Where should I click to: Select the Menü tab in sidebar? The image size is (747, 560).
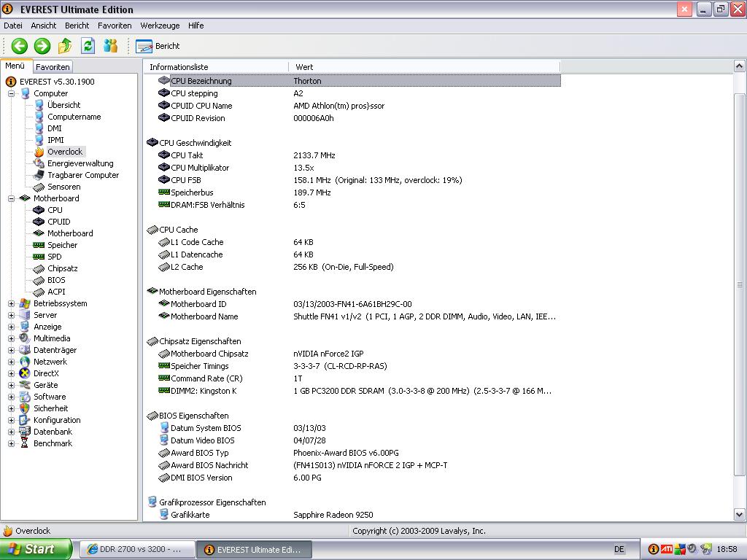16,66
